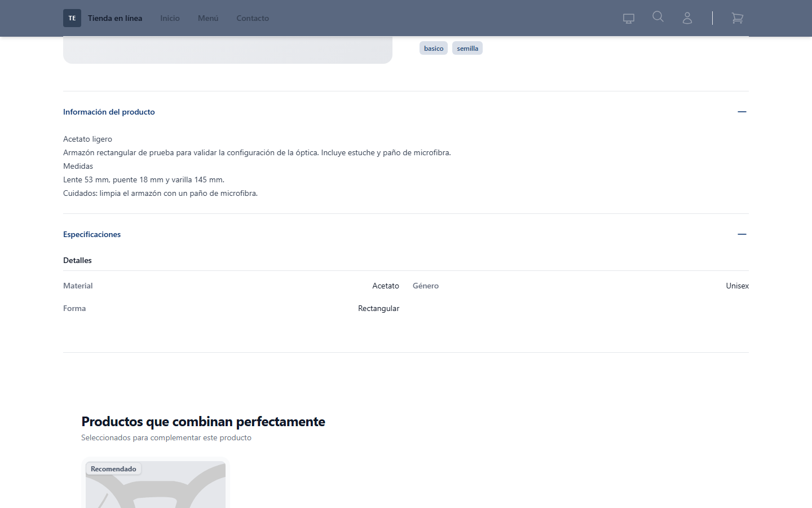Click the TE store logo badge
The height and width of the screenshot is (508, 812).
click(72, 18)
